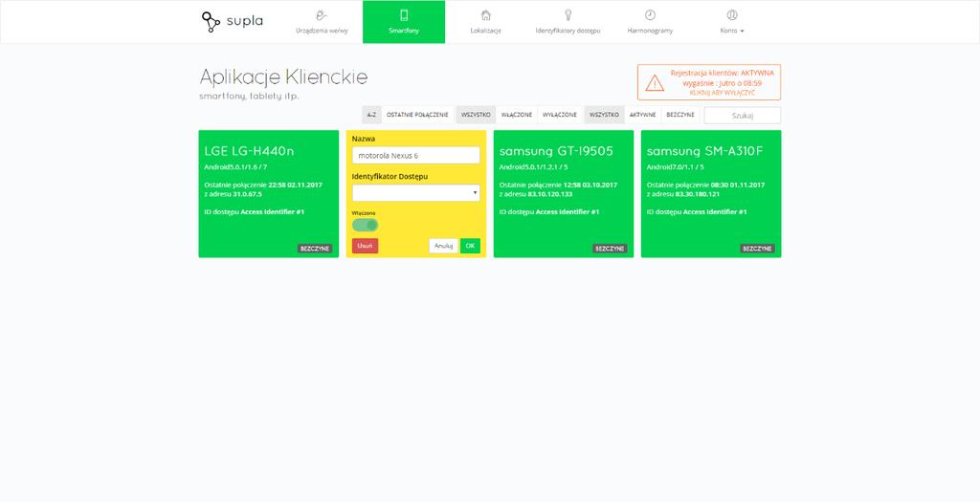Click BEZCZYNNE badge on LGE LG-H440n card
980x502 pixels.
pos(314,249)
